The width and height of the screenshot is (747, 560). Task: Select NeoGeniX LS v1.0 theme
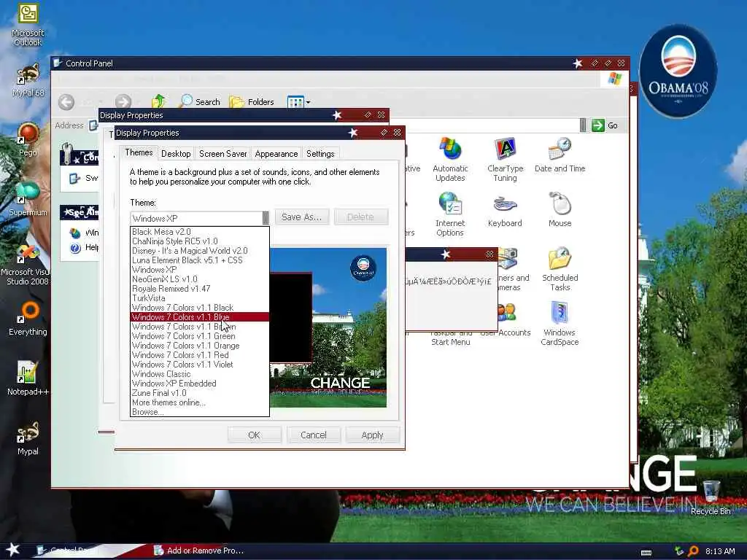pos(200,279)
